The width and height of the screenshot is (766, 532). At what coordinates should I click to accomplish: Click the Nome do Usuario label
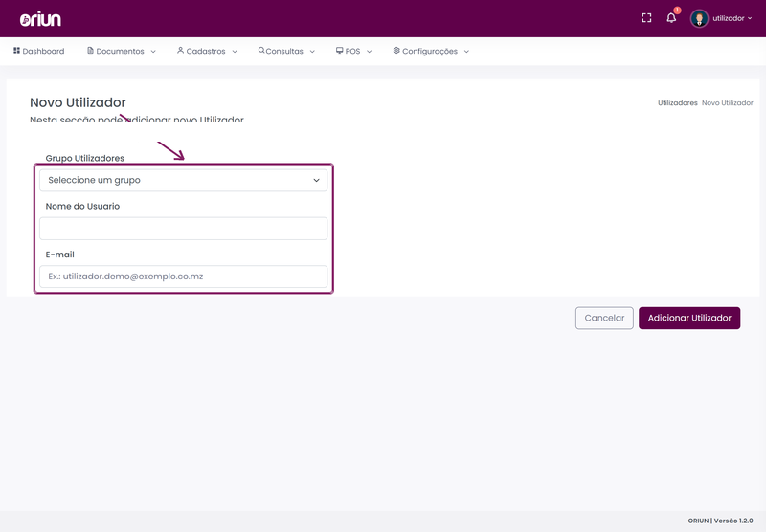click(x=82, y=206)
